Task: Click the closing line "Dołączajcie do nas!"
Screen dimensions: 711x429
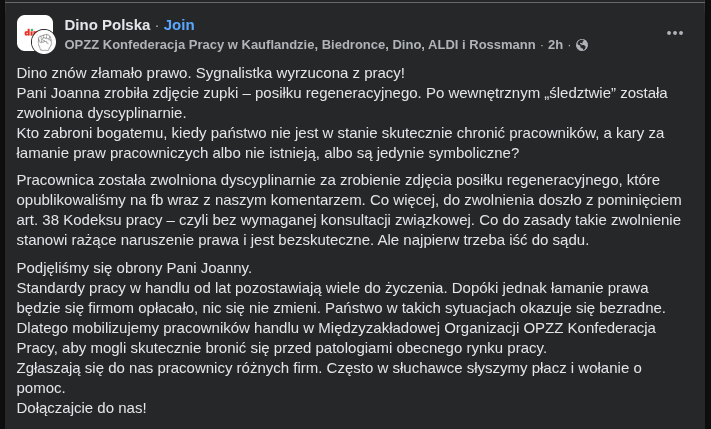Action: tap(82, 408)
